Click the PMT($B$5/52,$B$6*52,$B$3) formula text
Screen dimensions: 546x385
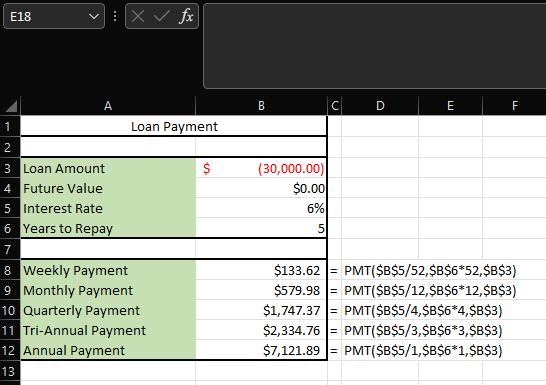430,270
